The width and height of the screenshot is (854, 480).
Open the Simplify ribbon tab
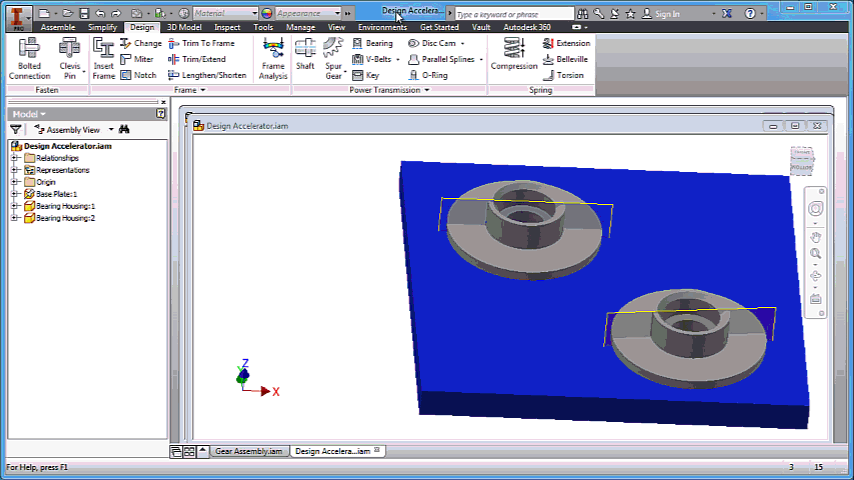tap(102, 27)
